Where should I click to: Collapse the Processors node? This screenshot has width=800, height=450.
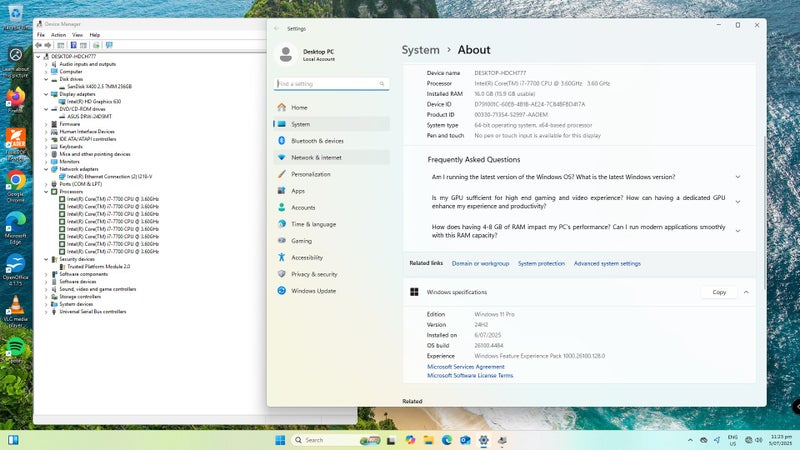(x=46, y=192)
